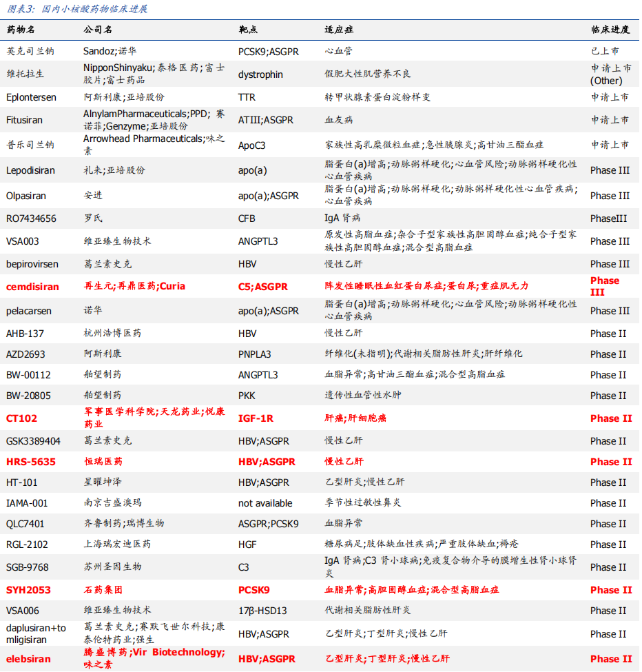Click the 安进 company cell
The height and width of the screenshot is (672, 642).
click(x=93, y=196)
